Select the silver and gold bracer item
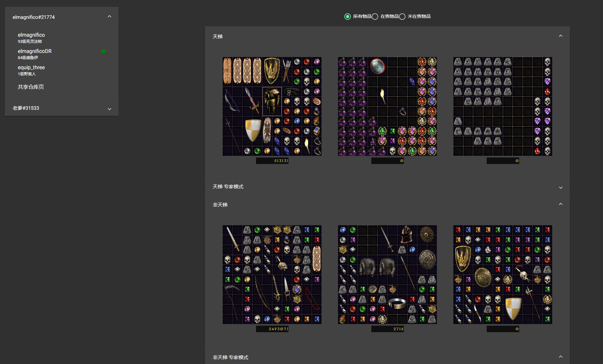 (397, 304)
